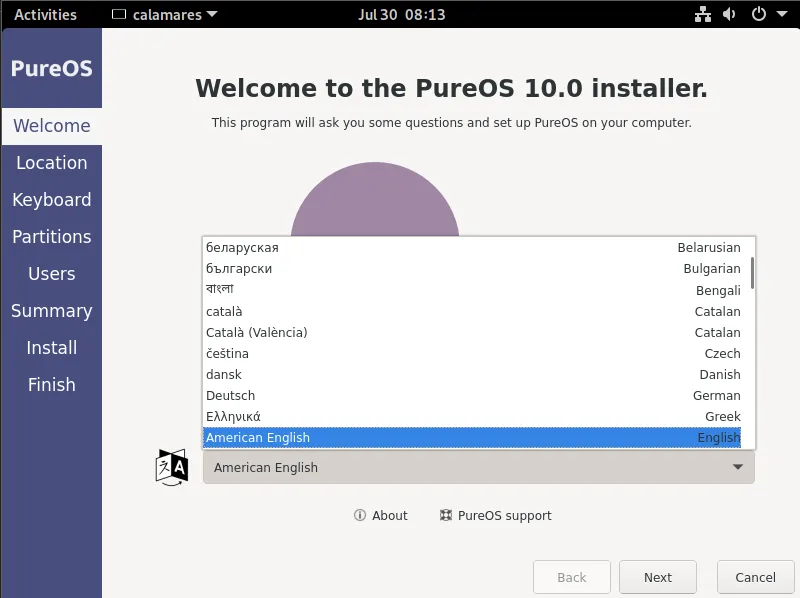The height and width of the screenshot is (598, 800).
Task: Click the language list scrollbar
Action: coord(752,272)
